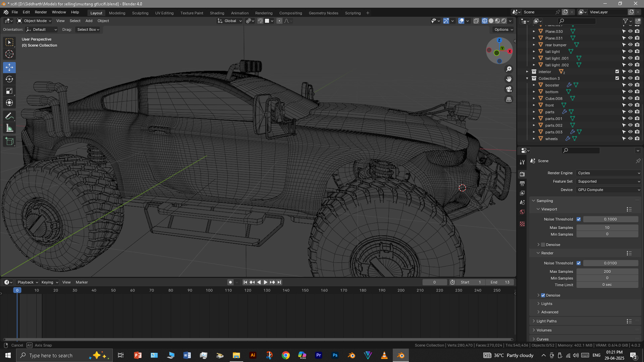Click the Options button in viewport
644x362 pixels.
tap(503, 29)
